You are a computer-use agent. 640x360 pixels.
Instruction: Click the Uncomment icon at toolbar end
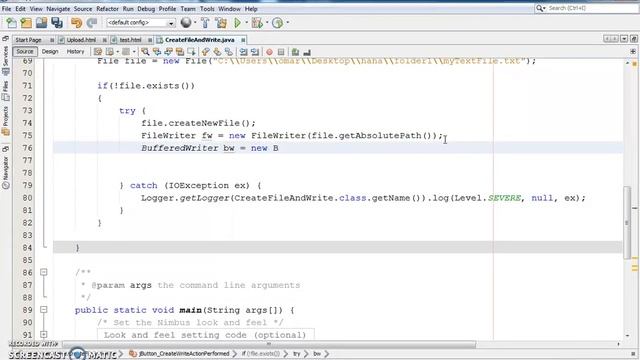pyautogui.click(x=307, y=52)
